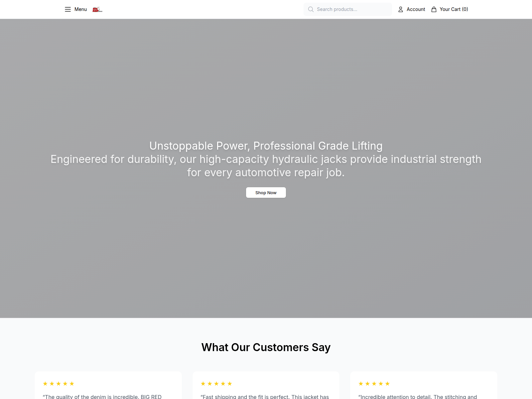Open the shopping bag cart icon
This screenshot has width=532, height=399.
tap(434, 9)
